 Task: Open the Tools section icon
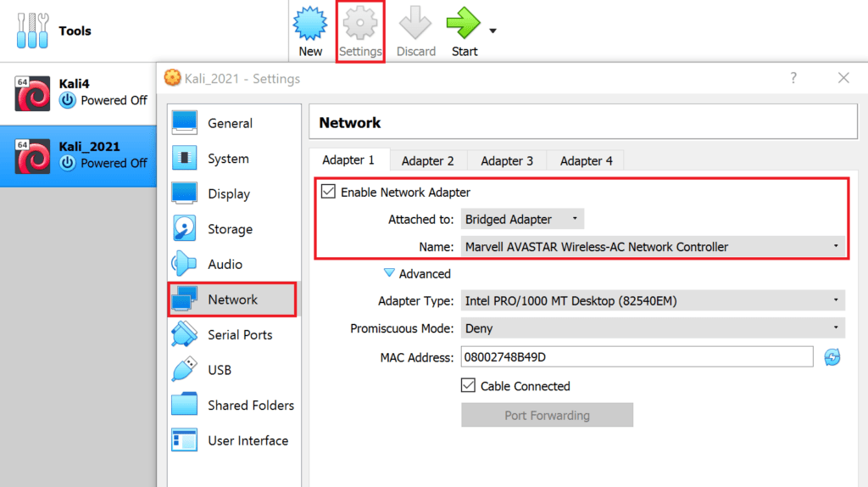[32, 31]
